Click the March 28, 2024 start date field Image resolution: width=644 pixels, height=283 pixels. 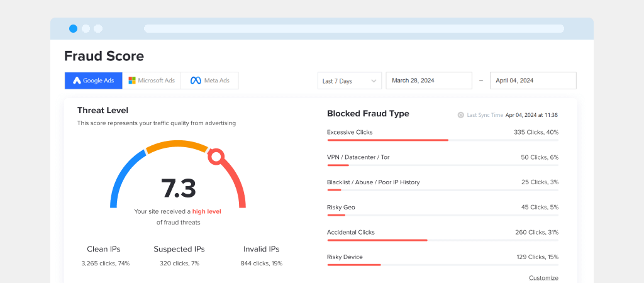[428, 80]
